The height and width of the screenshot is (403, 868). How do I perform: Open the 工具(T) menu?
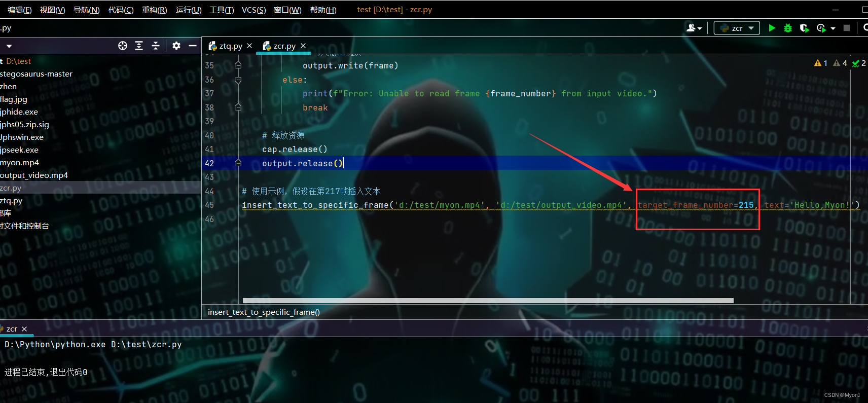[x=222, y=10]
